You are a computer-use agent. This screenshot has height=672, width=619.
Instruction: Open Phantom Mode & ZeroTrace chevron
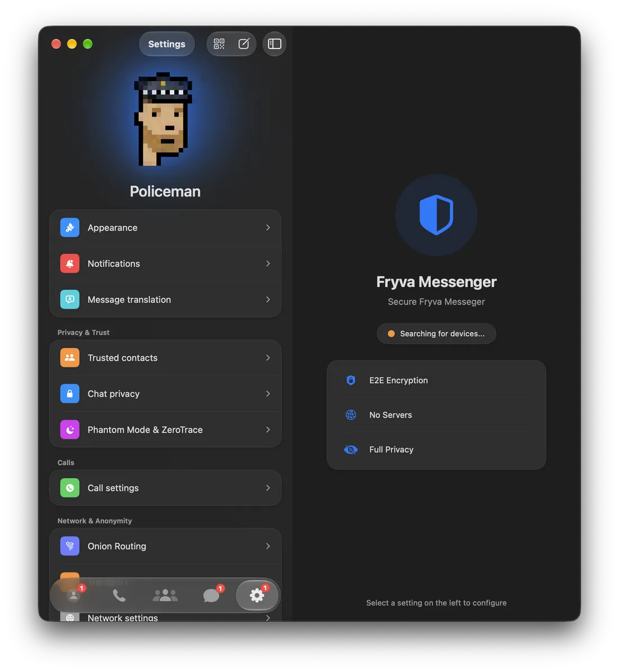[268, 430]
